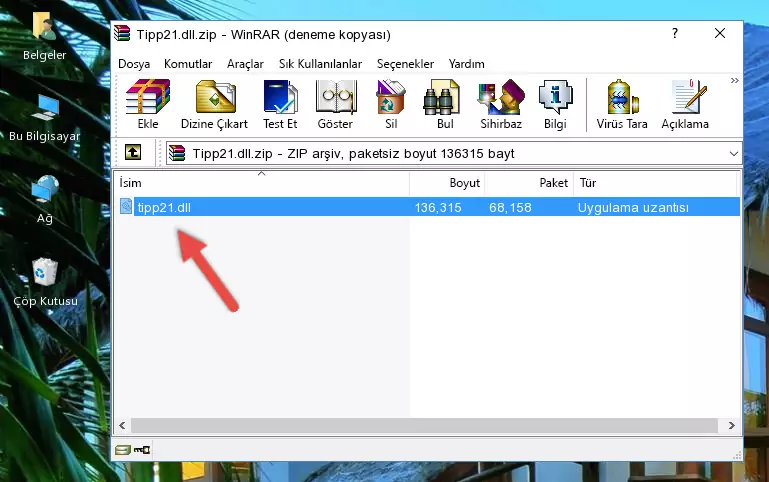
Task: Click the horizontal scrollbar left arrow
Action: click(x=122, y=425)
